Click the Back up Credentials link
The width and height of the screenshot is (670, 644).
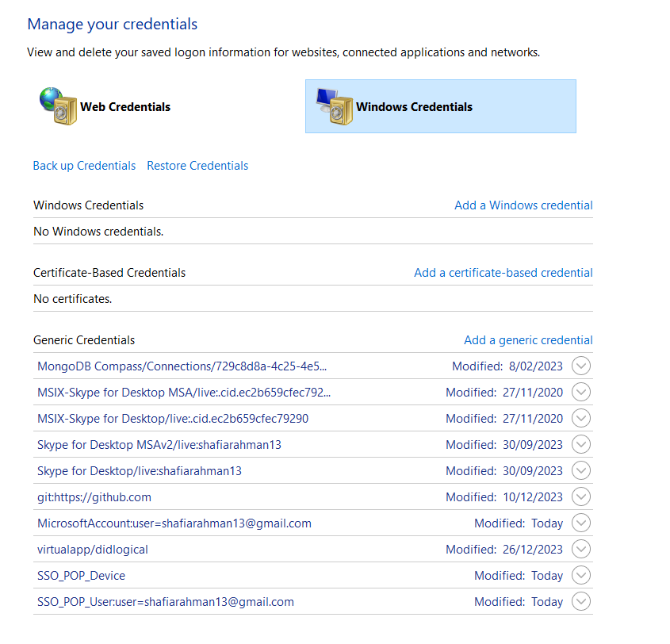84,166
